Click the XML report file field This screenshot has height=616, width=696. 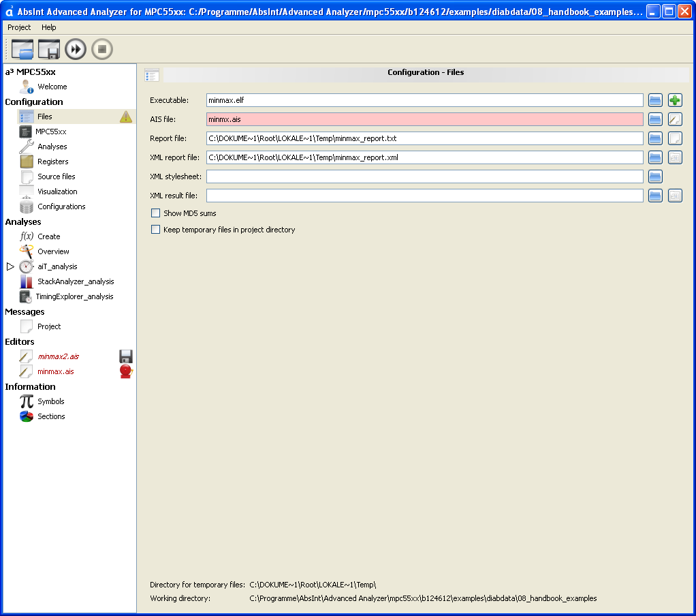coord(425,157)
